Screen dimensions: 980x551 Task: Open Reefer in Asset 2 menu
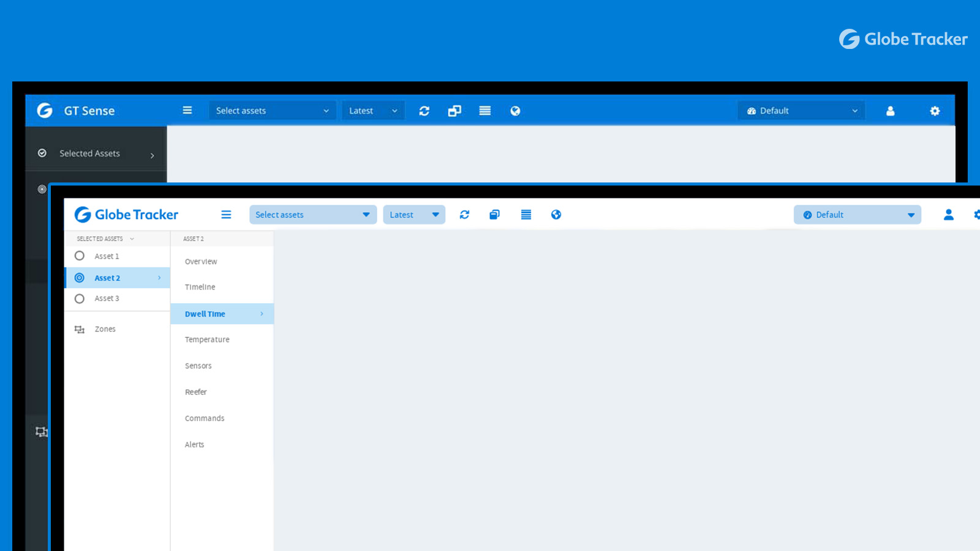[x=196, y=392]
